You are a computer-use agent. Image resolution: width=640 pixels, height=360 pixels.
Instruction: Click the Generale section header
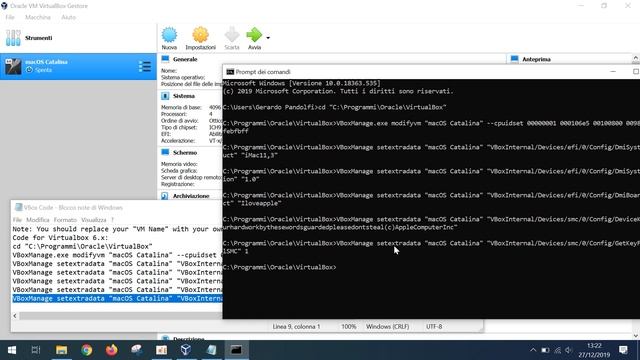[185, 59]
